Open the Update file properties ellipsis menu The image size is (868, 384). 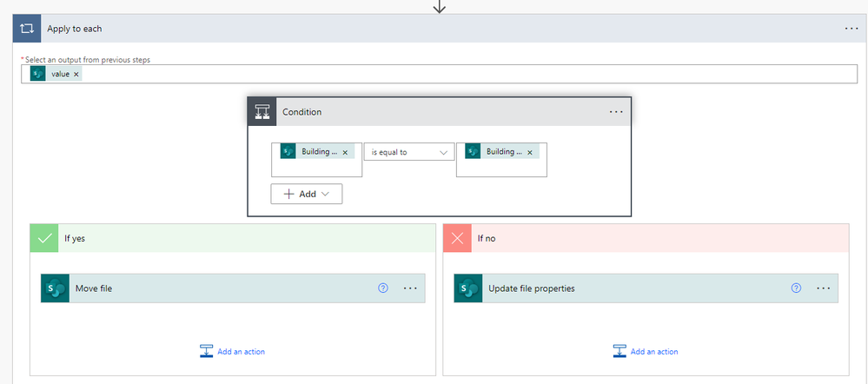click(823, 288)
